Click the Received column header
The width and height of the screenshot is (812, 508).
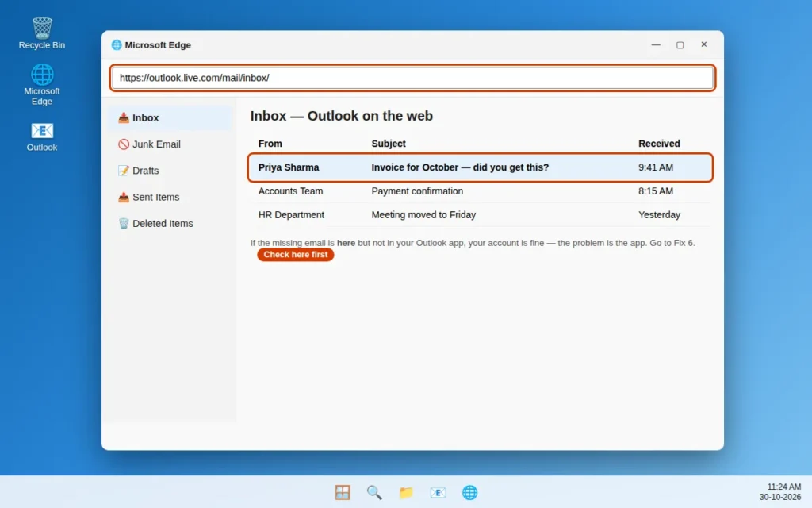[x=659, y=144]
